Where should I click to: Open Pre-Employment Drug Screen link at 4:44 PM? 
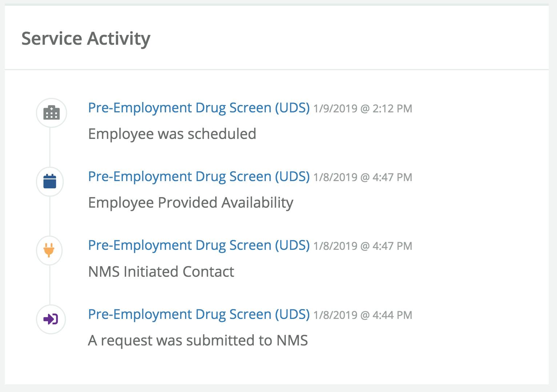[x=199, y=314]
